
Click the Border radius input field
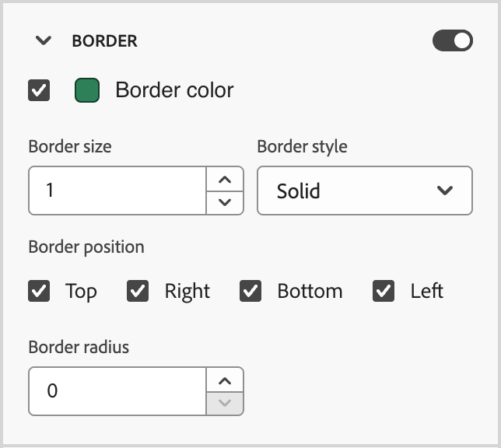117,391
